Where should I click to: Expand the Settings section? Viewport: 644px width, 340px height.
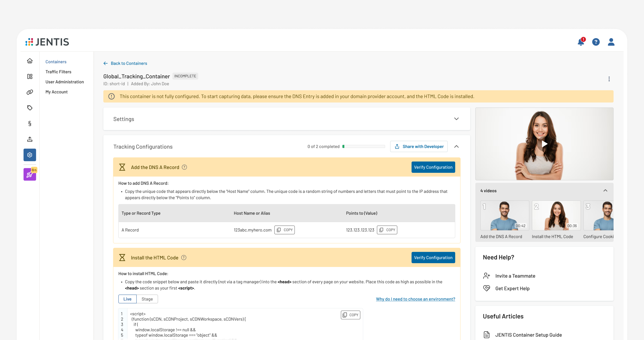tap(456, 119)
